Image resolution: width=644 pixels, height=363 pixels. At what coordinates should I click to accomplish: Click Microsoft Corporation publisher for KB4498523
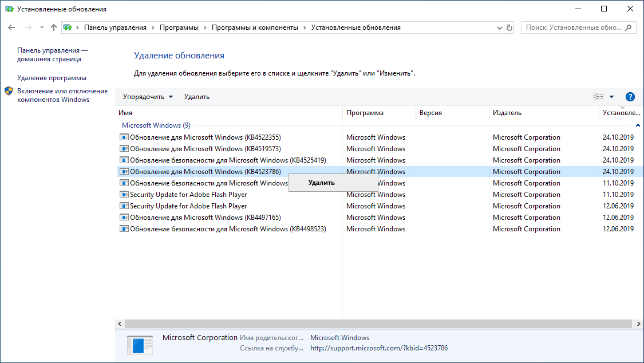tap(527, 229)
